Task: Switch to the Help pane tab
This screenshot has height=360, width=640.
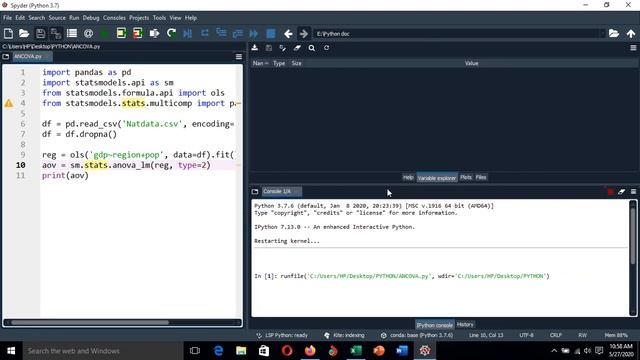Action: pos(408,177)
